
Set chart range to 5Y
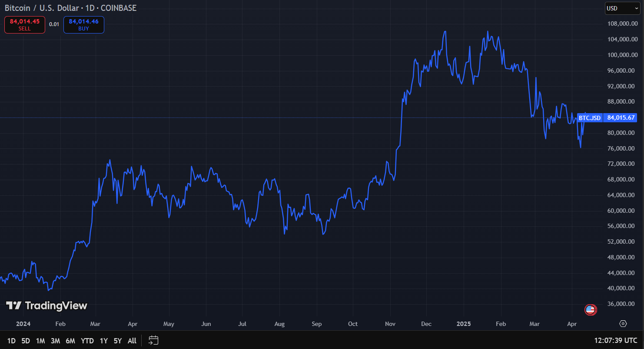[118, 341]
